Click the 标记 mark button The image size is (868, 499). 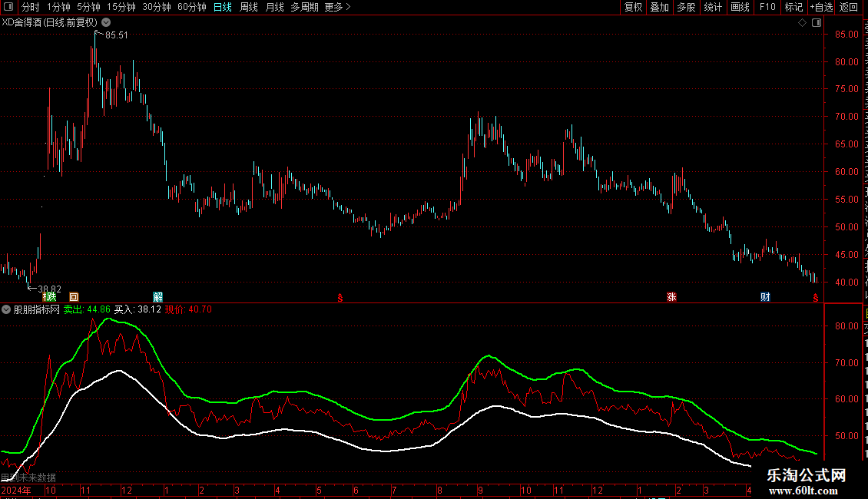793,7
